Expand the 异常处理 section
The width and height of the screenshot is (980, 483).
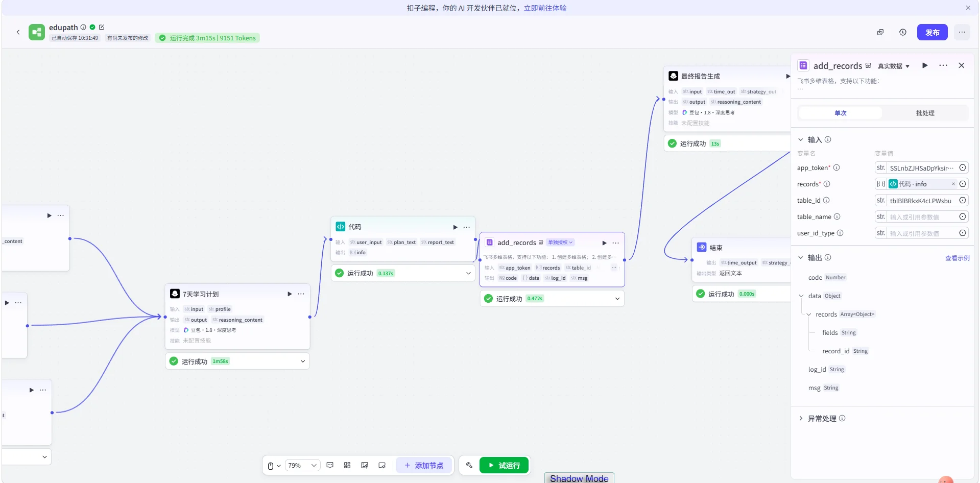click(x=801, y=418)
